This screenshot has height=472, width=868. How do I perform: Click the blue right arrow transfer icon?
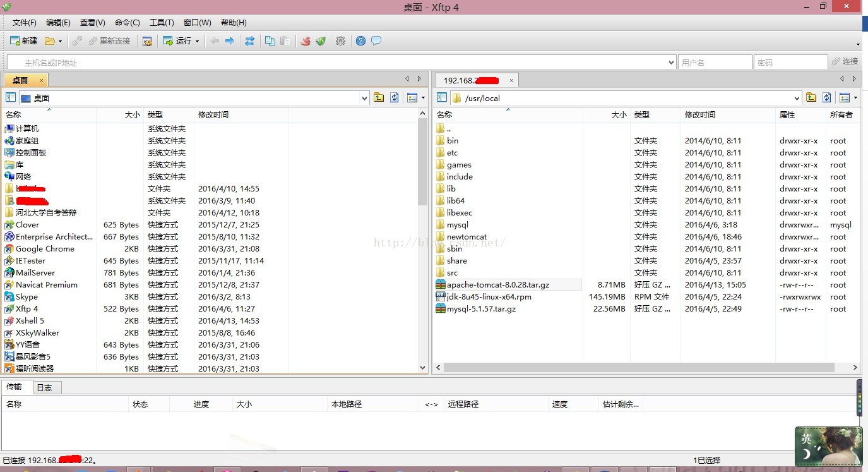[x=230, y=41]
